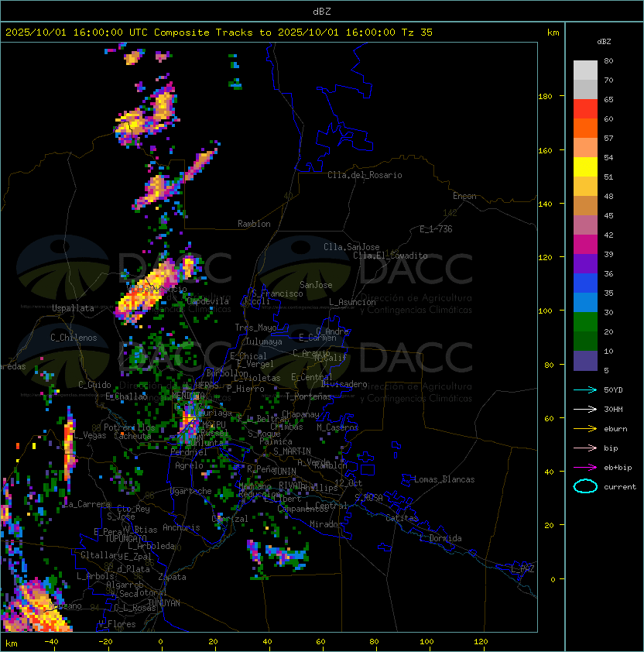Click the 'Tz 35' value in header
Viewport: 644px width, 652px height.
(x=417, y=33)
